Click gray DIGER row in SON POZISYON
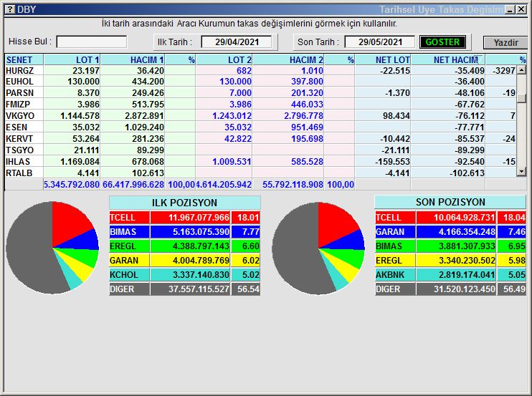This screenshot has height=396, width=532. coord(450,289)
